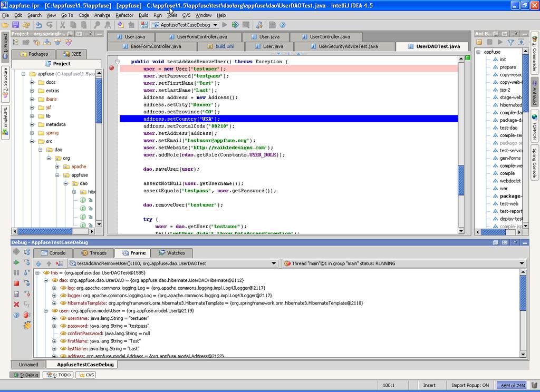
Task: Toggle the 1: Project side tool window button
Action: pyautogui.click(x=5, y=47)
